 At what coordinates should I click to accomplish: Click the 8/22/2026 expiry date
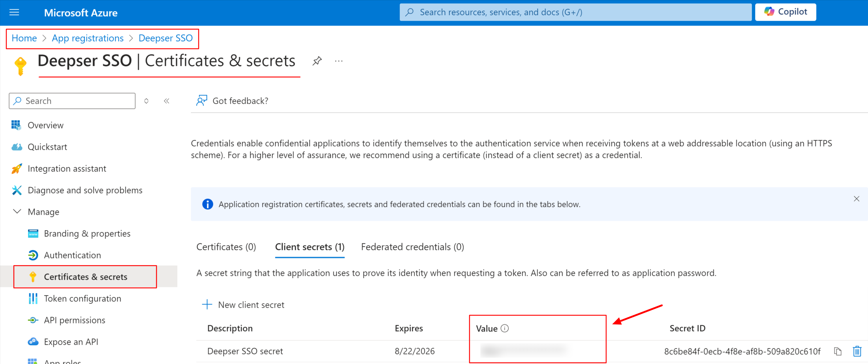coord(414,351)
